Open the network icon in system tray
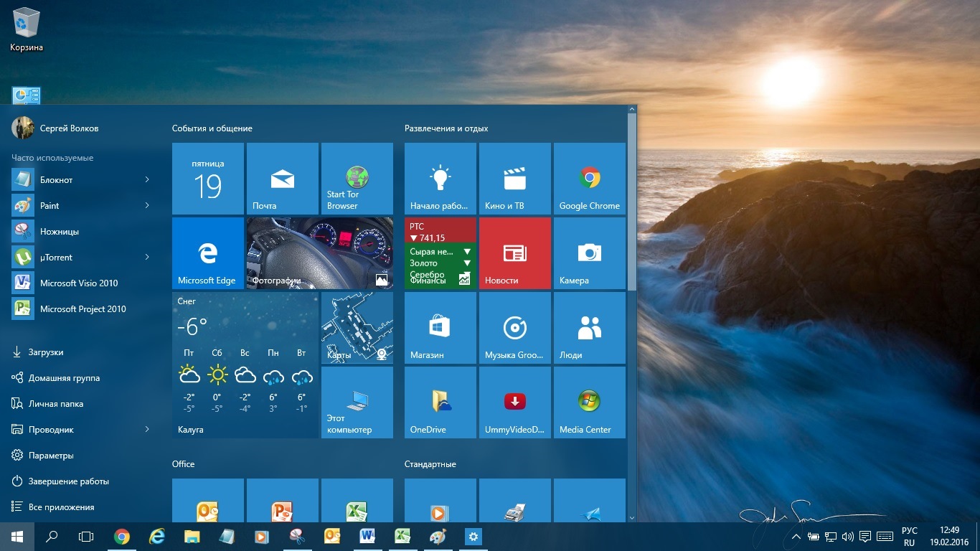 coord(830,537)
